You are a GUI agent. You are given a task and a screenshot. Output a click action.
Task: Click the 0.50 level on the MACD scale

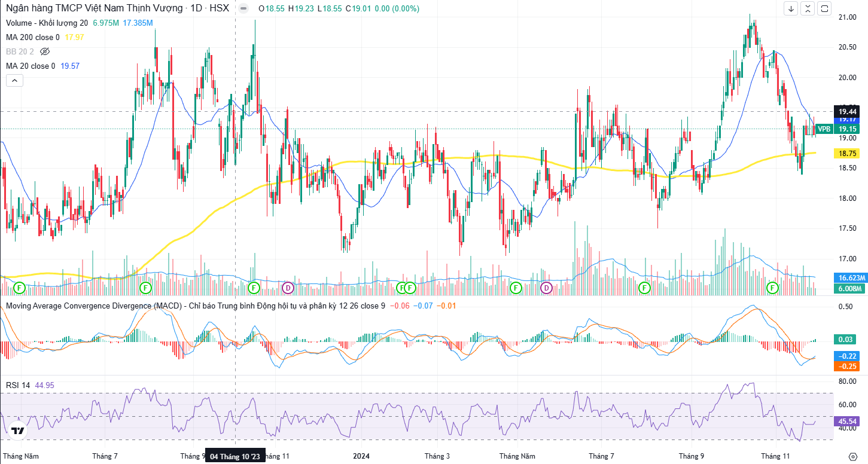tap(846, 307)
